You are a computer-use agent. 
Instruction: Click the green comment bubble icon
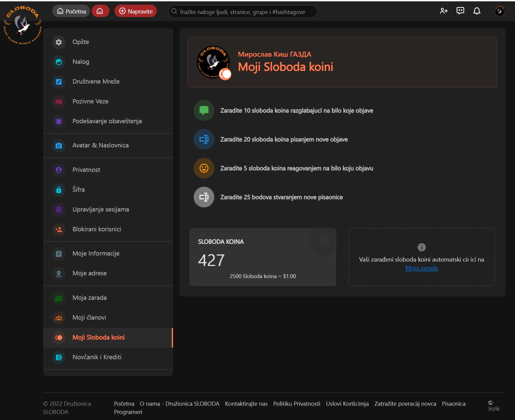click(204, 110)
